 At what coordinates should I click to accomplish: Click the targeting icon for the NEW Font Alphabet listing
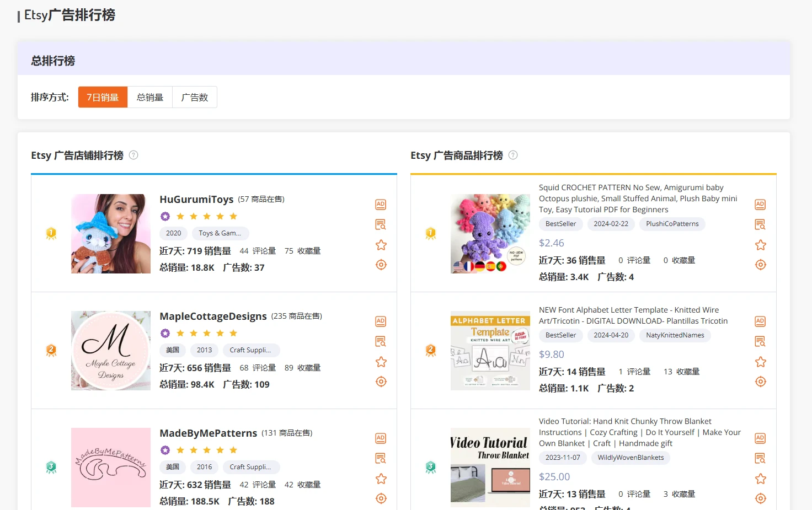click(760, 381)
